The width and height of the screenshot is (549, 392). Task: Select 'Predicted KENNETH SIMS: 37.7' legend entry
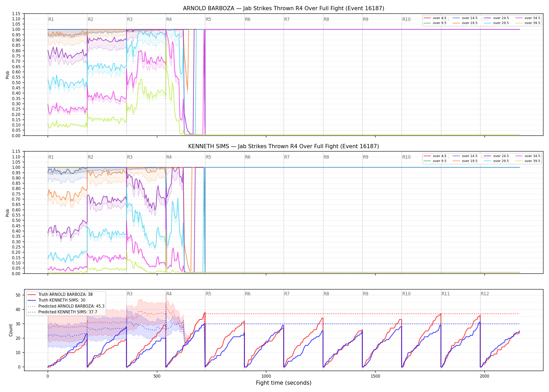62,312
